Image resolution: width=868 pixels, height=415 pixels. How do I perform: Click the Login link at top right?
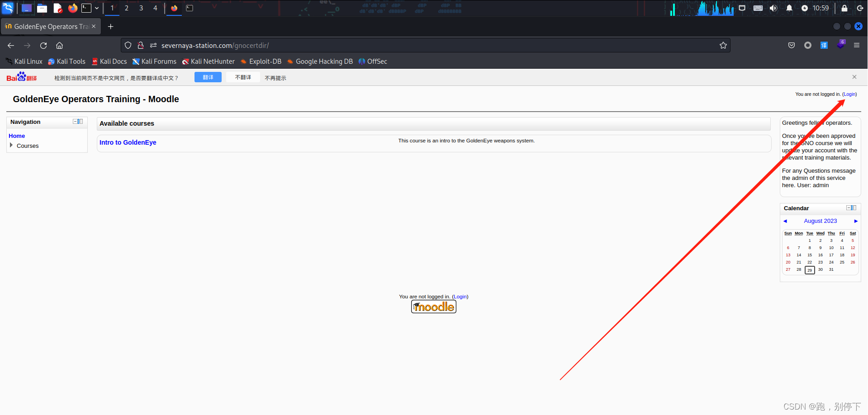pos(849,94)
